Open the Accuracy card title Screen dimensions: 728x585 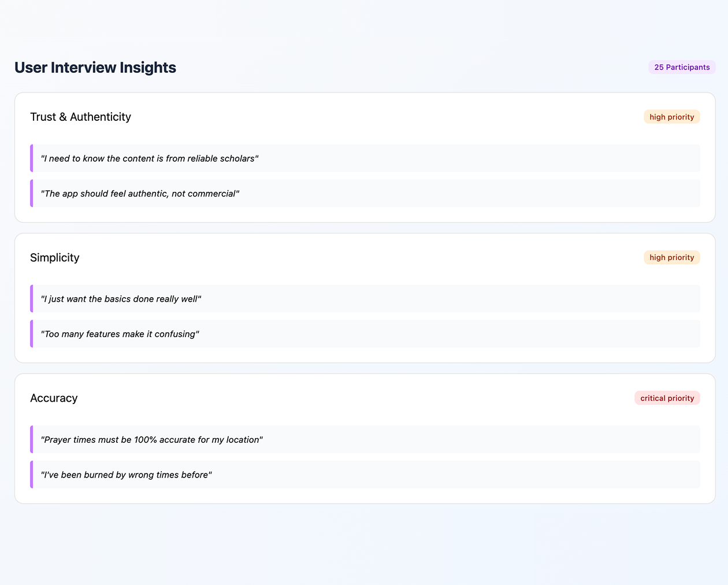pyautogui.click(x=54, y=398)
